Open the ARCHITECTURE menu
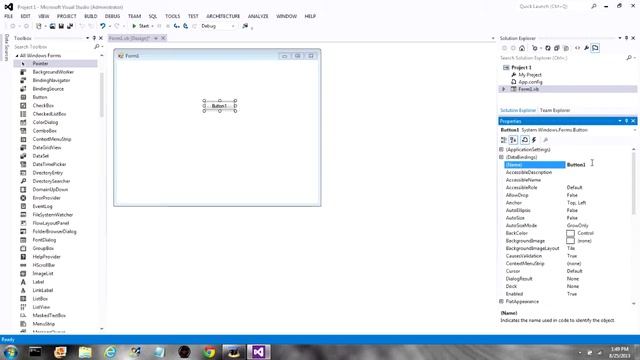640x360 pixels. click(x=223, y=16)
